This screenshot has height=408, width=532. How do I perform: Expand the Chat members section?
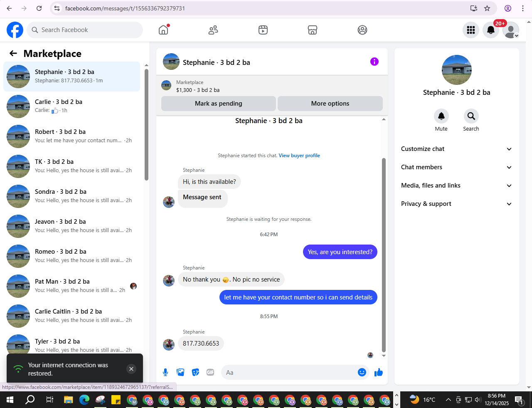coord(456,167)
